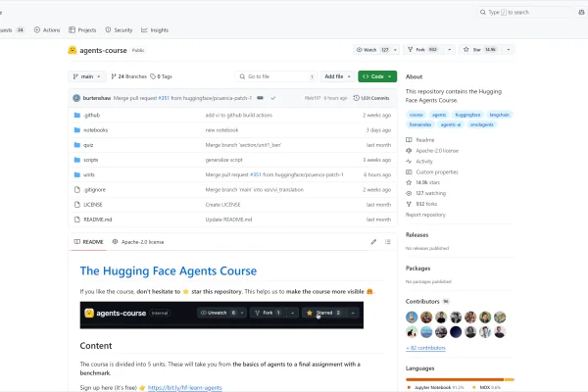
Task: Open README.md file name
Action: 97,220
